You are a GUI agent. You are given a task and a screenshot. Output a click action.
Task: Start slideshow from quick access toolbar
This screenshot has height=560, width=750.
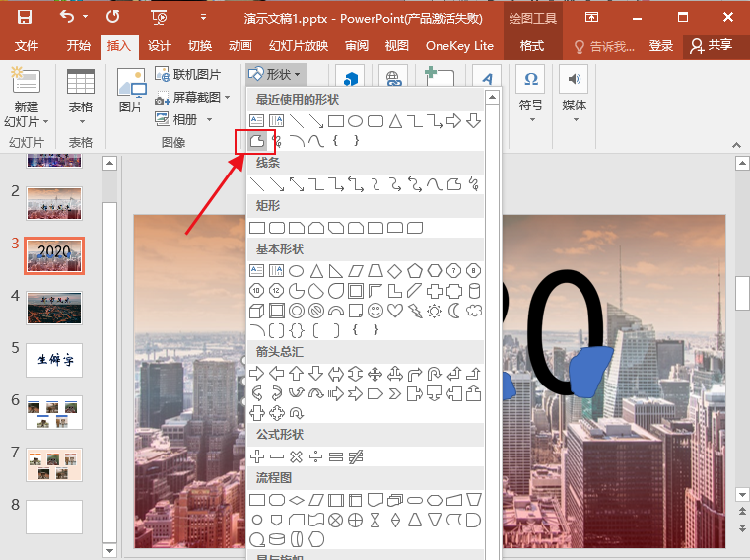tap(159, 17)
